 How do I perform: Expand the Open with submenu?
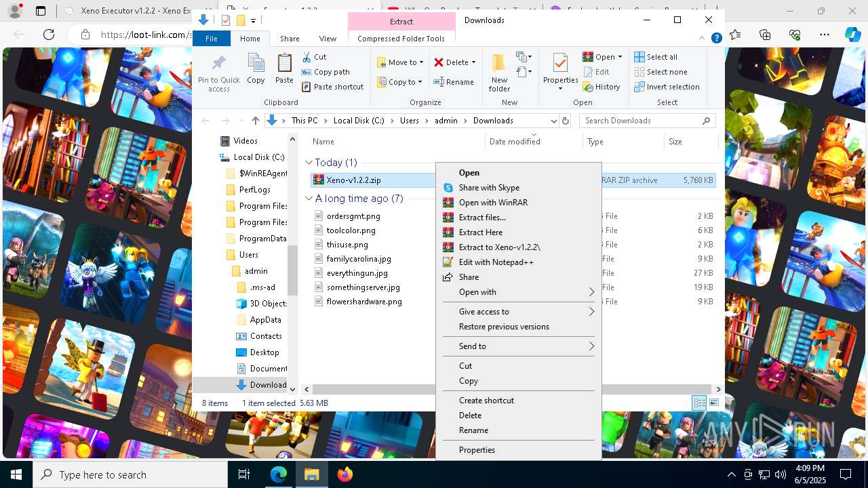tap(519, 292)
